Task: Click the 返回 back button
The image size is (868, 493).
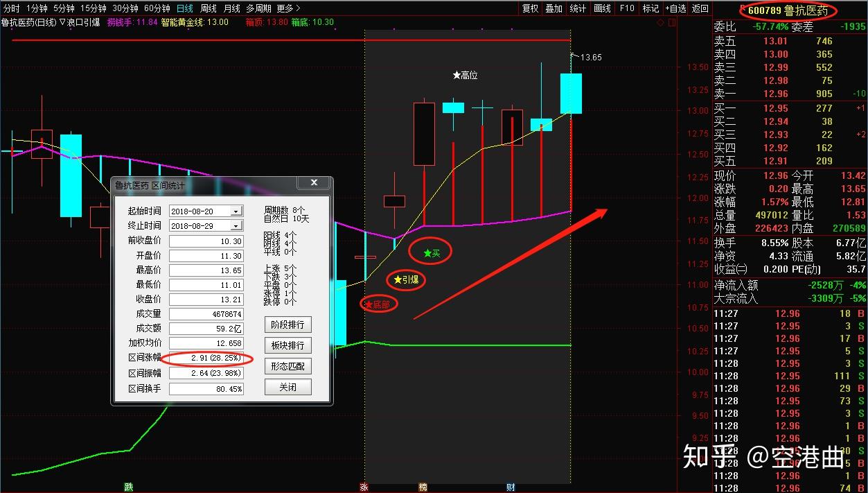Action: tap(700, 8)
